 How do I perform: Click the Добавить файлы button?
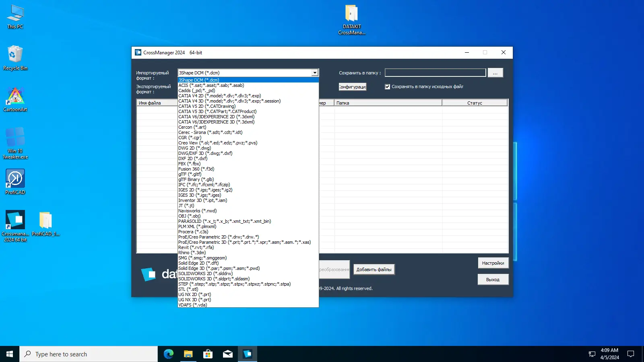pyautogui.click(x=374, y=269)
